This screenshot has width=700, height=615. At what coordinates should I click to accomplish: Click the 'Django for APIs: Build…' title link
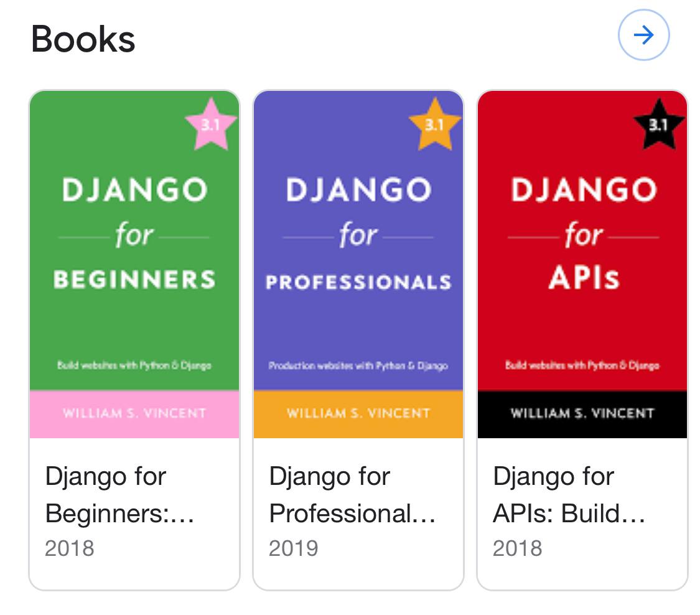(569, 494)
